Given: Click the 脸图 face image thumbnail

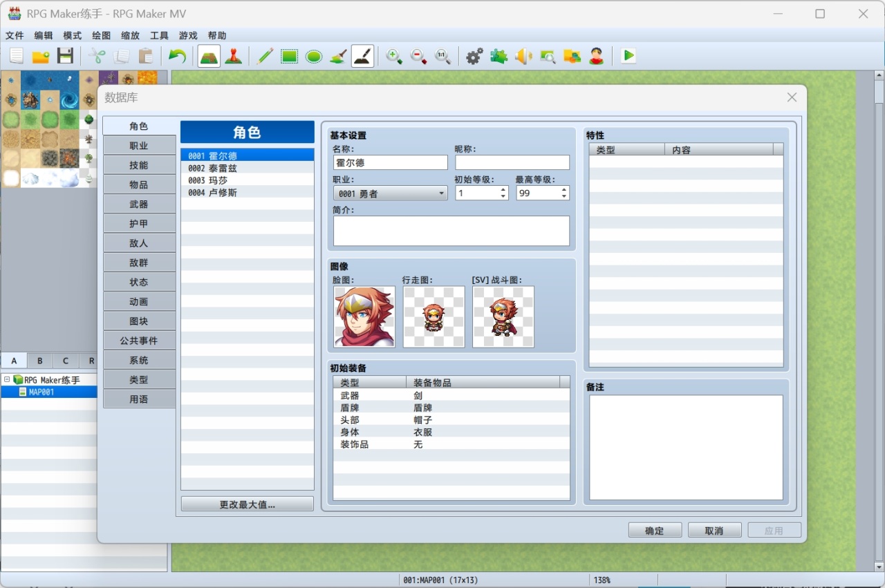Looking at the screenshot, I should point(364,316).
